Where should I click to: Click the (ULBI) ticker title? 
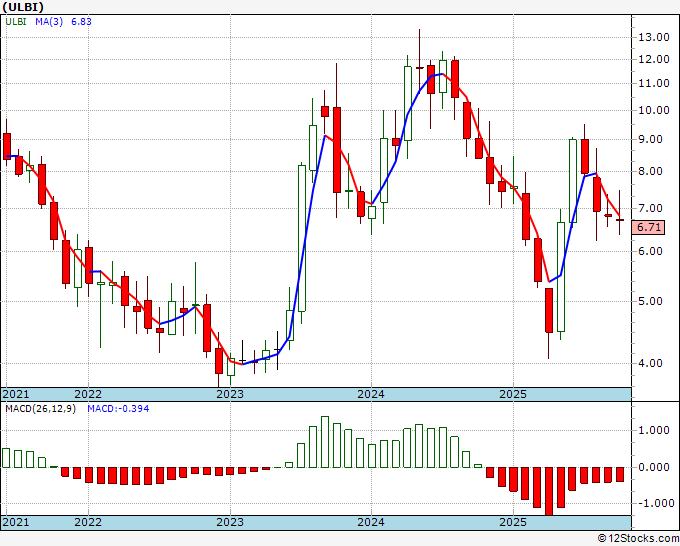point(25,8)
